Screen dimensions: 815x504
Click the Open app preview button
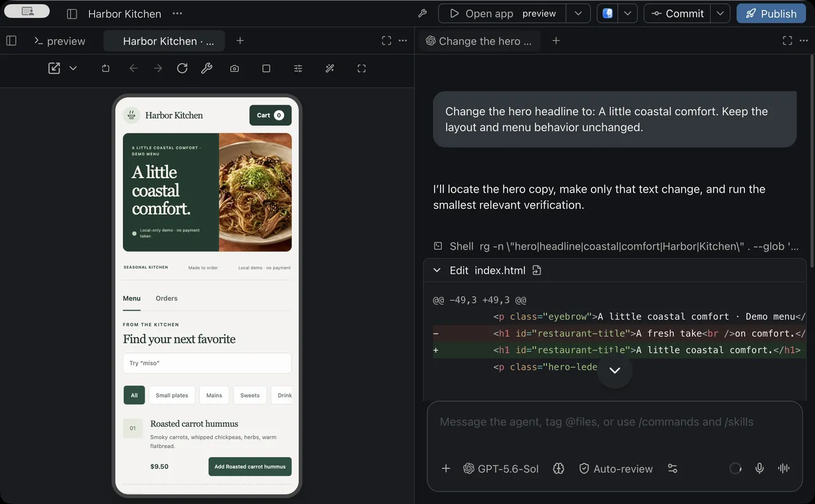pyautogui.click(x=503, y=13)
